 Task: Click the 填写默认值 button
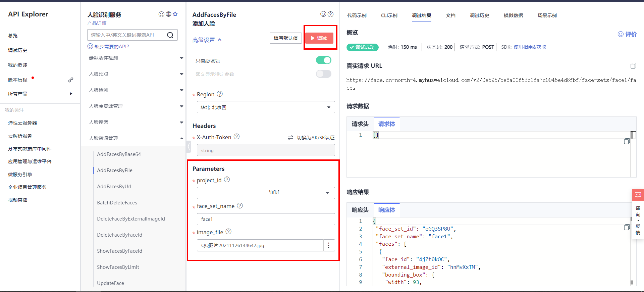pos(286,38)
